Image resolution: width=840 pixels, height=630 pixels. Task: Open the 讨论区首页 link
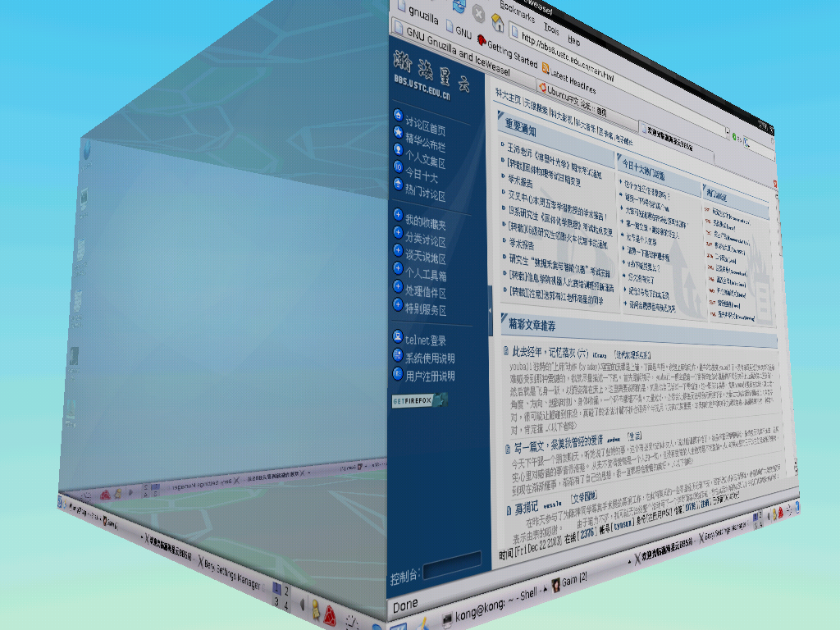click(x=426, y=126)
